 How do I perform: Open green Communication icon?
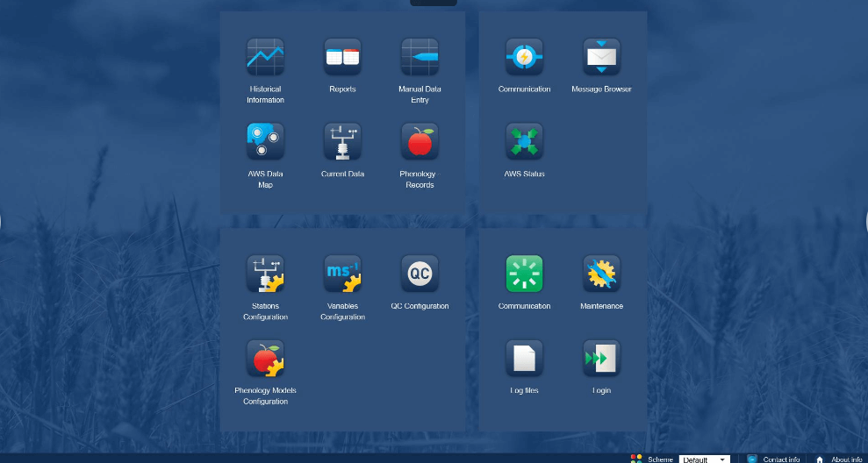pos(524,274)
